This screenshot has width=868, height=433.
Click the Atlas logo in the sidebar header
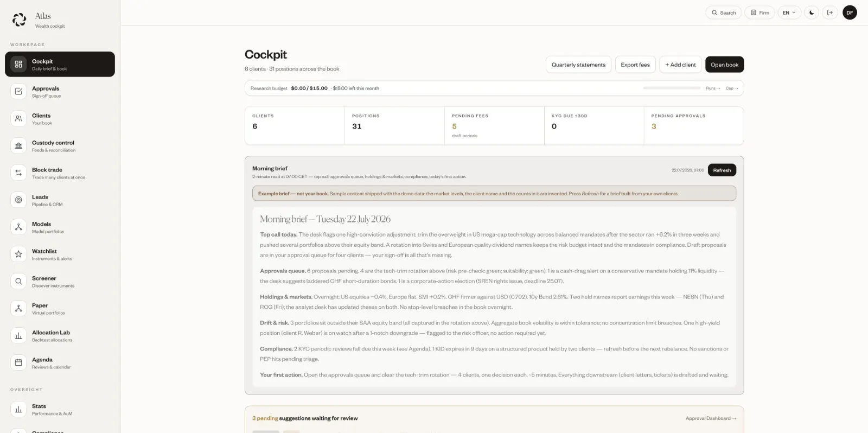(x=20, y=20)
